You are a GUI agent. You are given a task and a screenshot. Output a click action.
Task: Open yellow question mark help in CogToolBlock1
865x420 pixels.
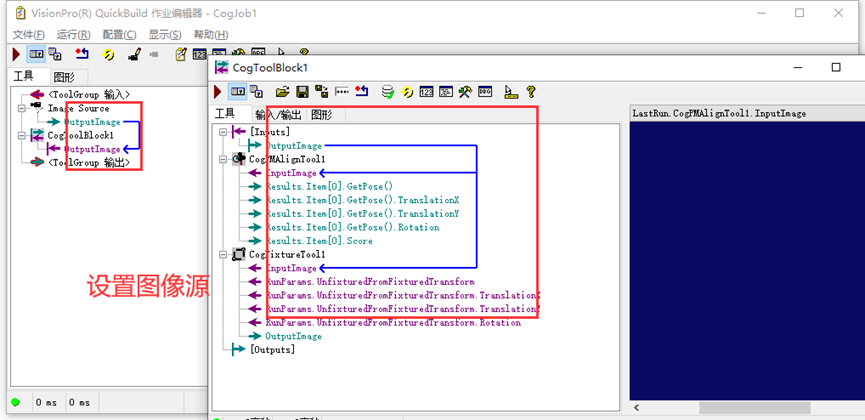(531, 92)
